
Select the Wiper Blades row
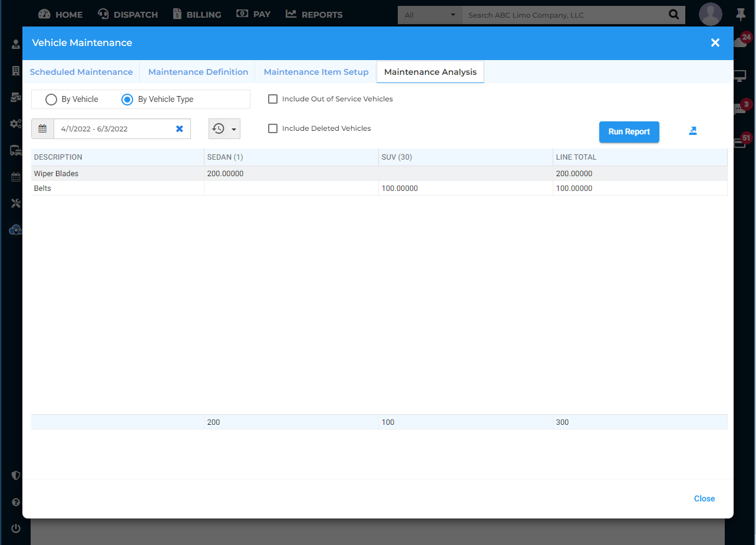(379, 174)
